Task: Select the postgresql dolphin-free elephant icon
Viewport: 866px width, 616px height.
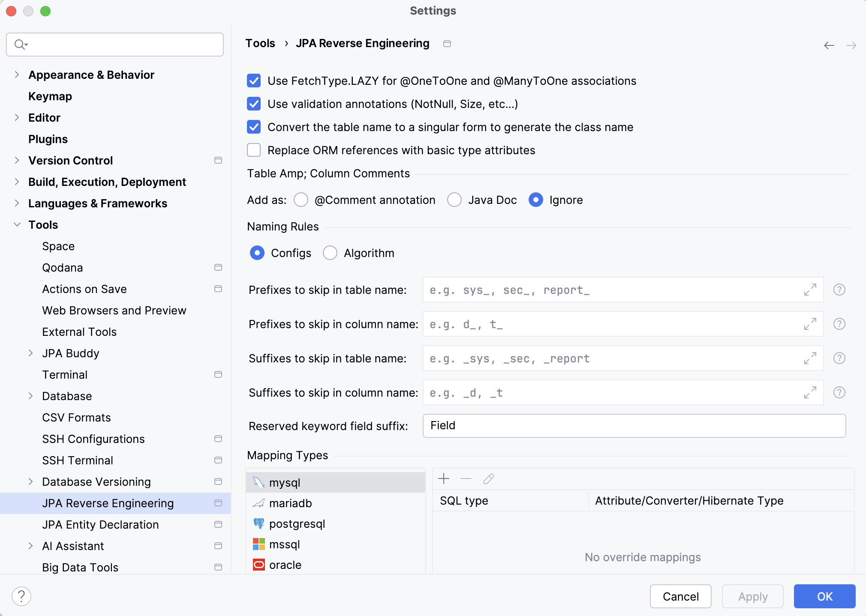Action: [259, 523]
